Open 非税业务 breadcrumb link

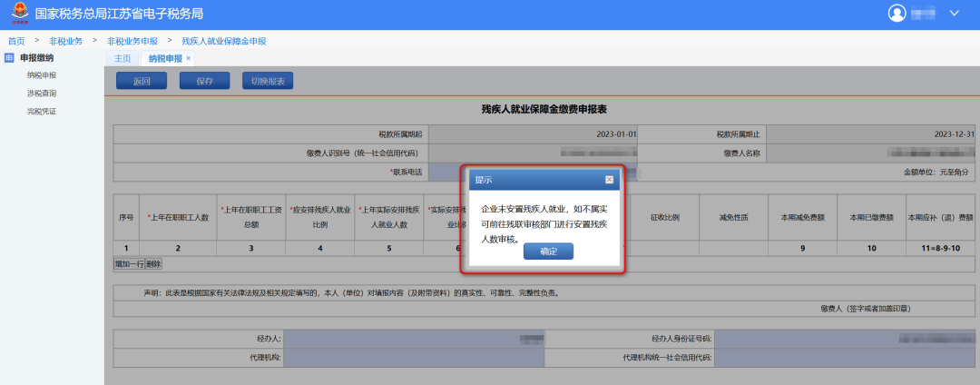pyautogui.click(x=65, y=41)
